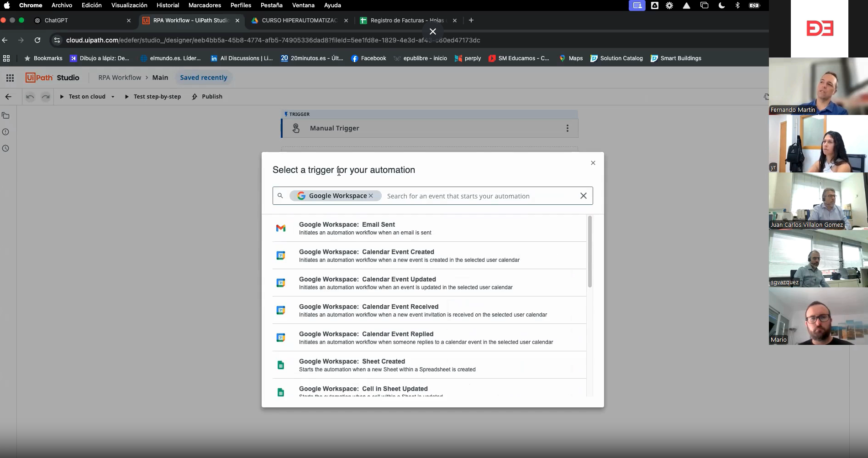868x458 pixels.
Task: Select Google Workspace: Calendar Event Created
Action: (429, 255)
